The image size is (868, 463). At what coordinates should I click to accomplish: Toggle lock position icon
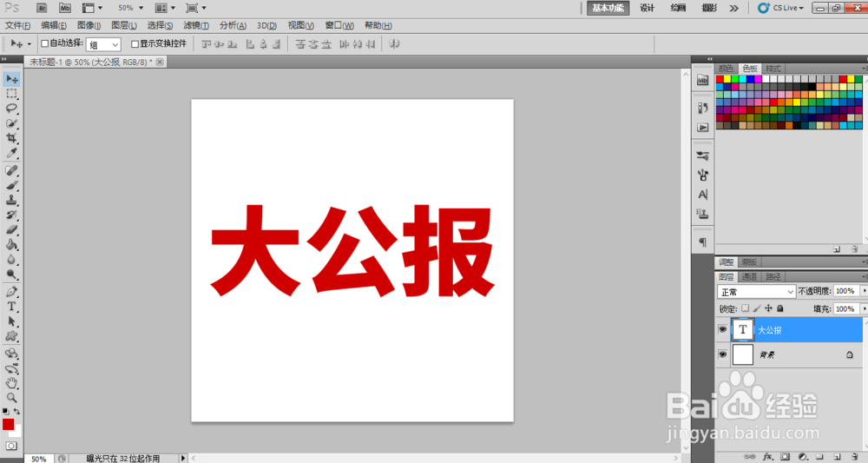(768, 308)
